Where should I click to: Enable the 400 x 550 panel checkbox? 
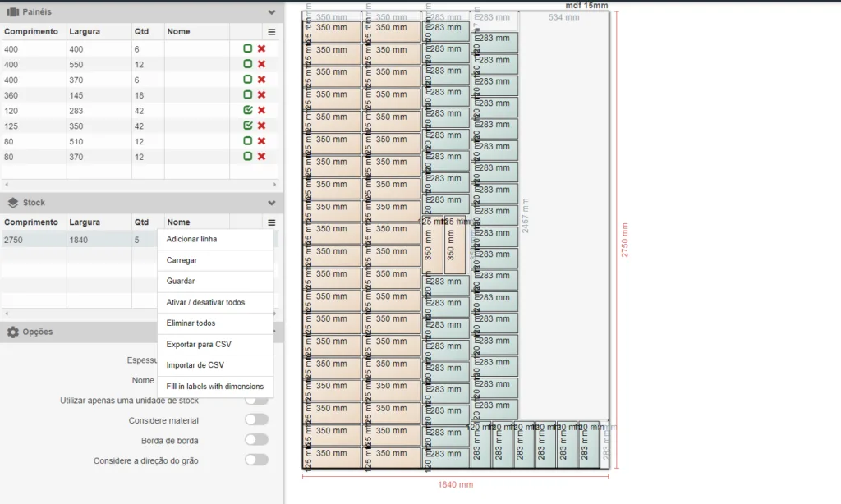(x=247, y=64)
